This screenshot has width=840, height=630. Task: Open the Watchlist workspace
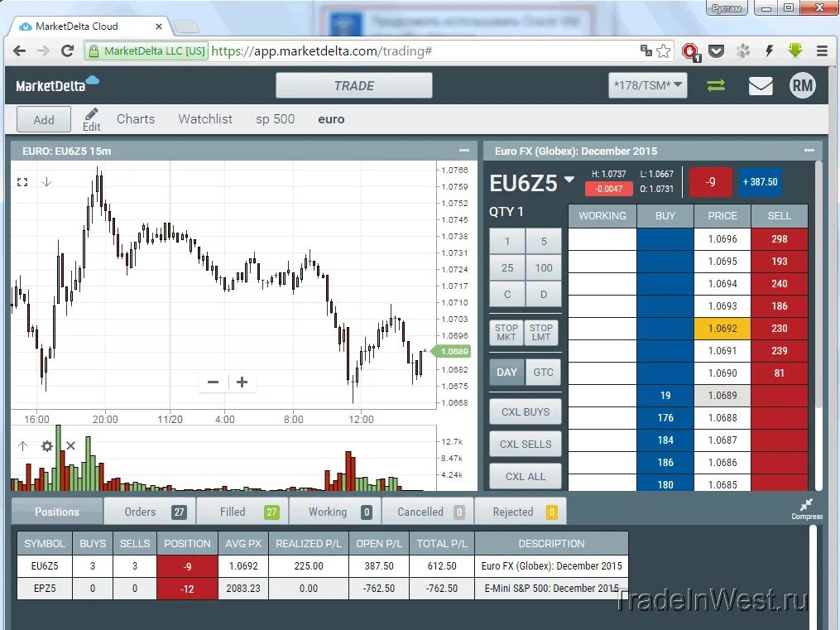205,119
